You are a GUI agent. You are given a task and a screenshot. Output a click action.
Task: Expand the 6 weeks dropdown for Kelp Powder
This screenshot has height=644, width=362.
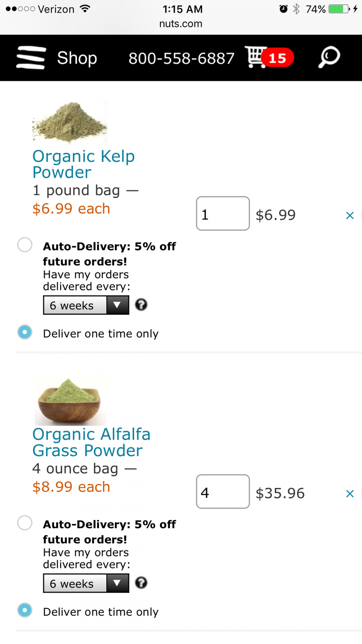tap(86, 305)
